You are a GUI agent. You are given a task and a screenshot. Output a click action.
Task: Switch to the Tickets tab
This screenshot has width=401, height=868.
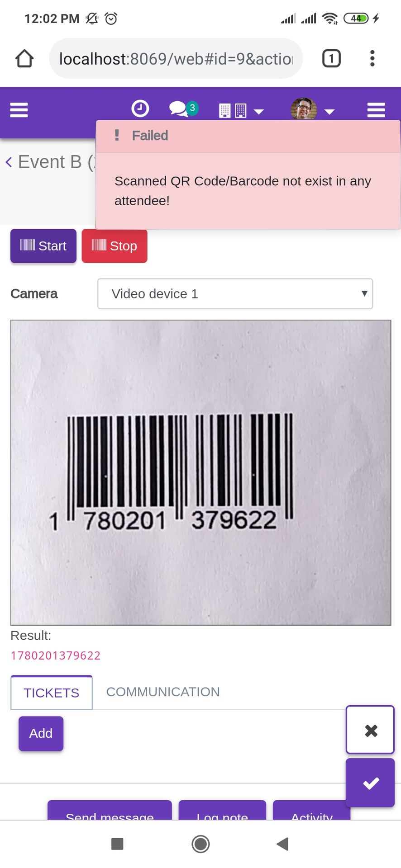52,693
